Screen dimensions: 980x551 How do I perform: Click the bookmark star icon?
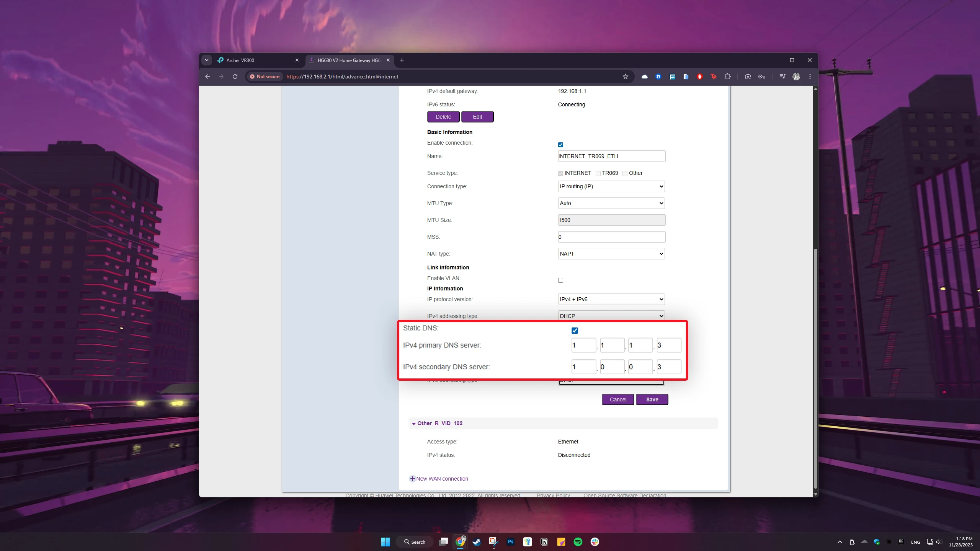click(x=625, y=77)
